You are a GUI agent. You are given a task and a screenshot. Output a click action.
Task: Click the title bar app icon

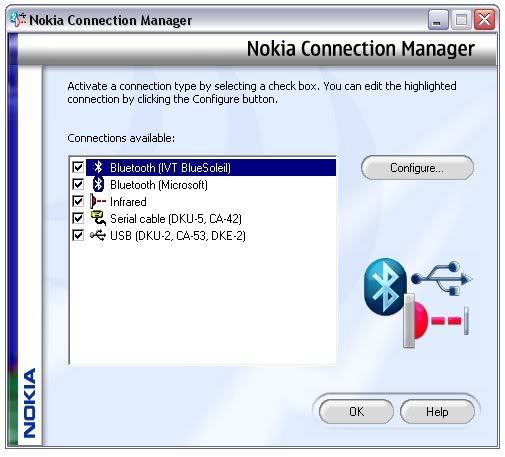click(18, 19)
